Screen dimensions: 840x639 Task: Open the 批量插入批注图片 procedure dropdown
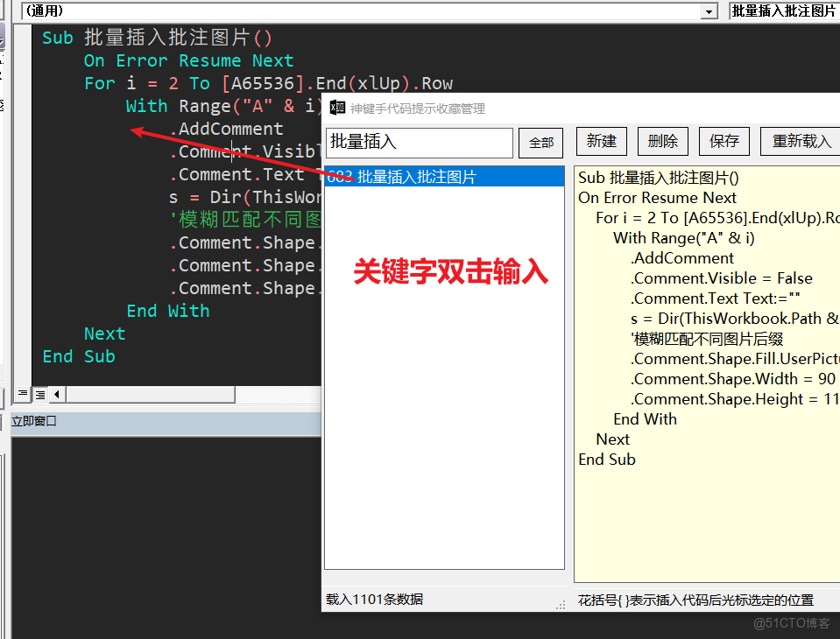pyautogui.click(x=782, y=11)
